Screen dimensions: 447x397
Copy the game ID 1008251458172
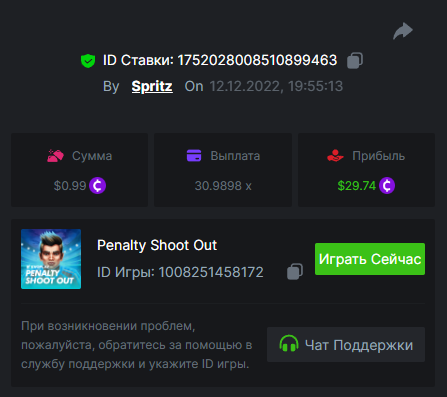coord(295,272)
